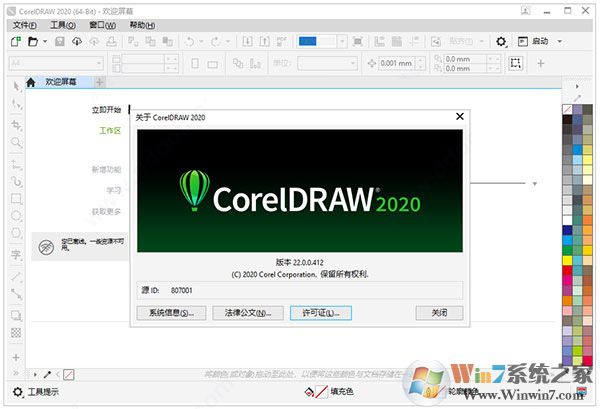Select the Polygon tool
Screen dimensions: 600x409
click(x=16, y=233)
